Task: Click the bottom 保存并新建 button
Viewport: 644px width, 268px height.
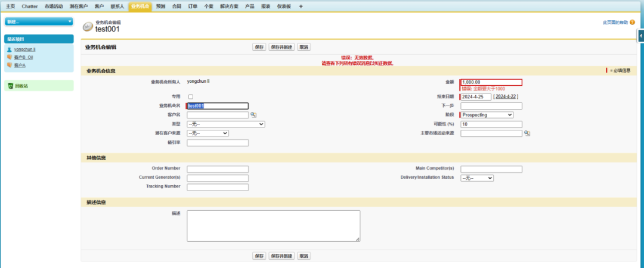Action: (281, 255)
